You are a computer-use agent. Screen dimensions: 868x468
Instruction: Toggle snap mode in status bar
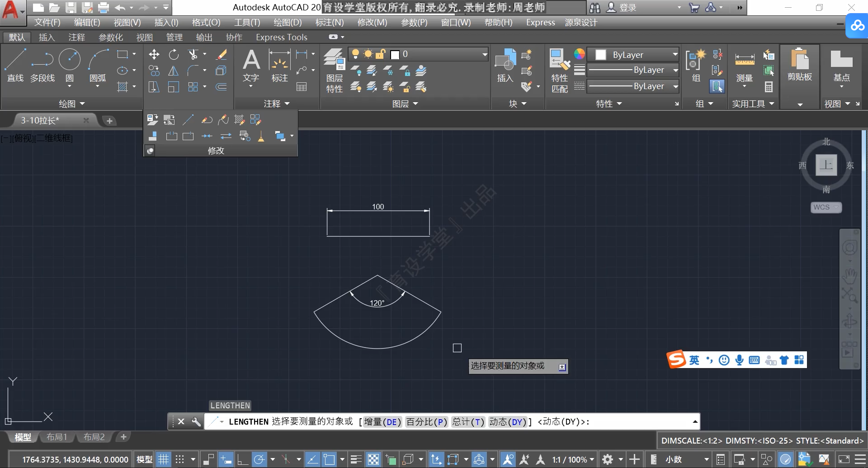click(180, 459)
